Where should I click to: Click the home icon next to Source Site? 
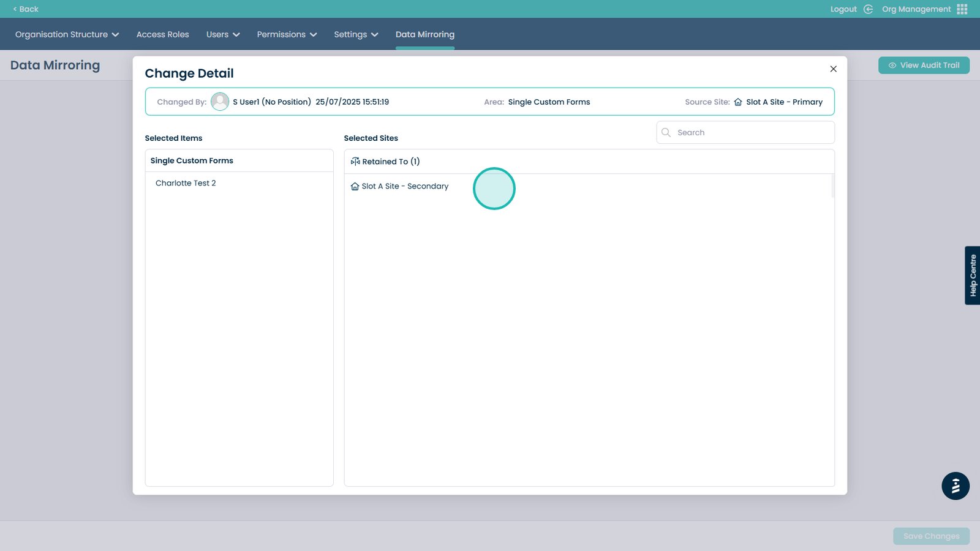[738, 102]
